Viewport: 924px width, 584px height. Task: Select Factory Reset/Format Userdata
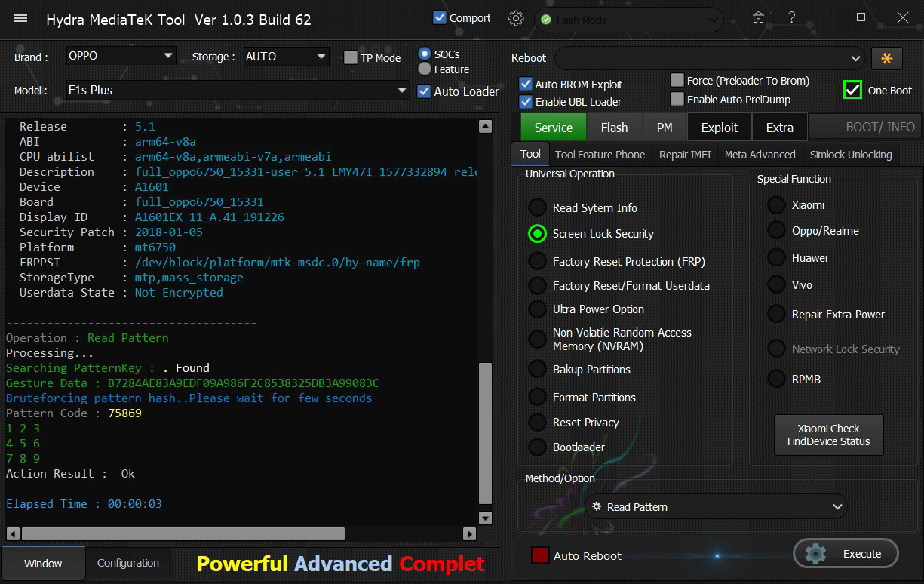(x=537, y=285)
